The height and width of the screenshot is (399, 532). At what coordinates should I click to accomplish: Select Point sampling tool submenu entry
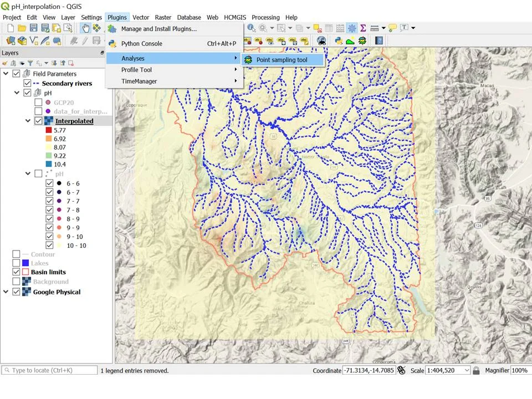pos(283,60)
